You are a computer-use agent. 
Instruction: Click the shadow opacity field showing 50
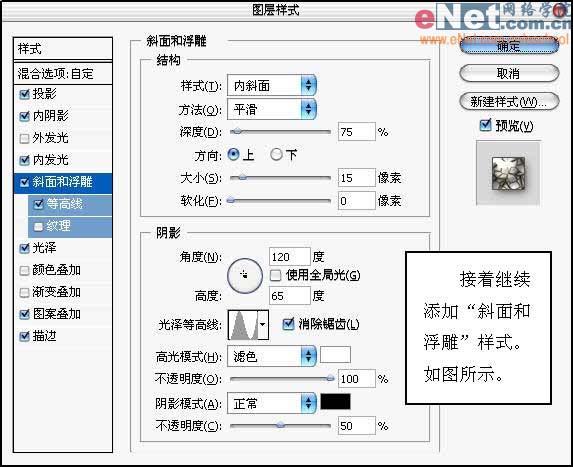(x=356, y=426)
